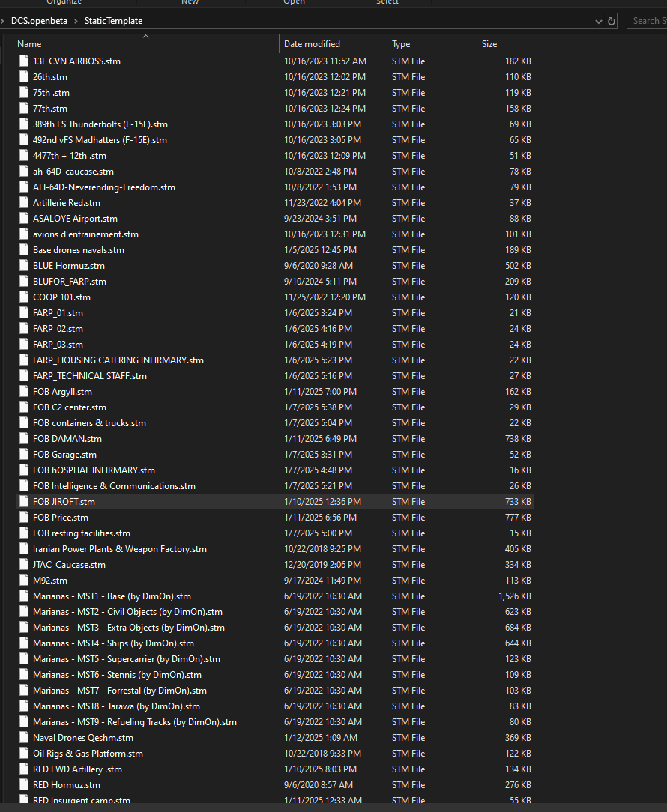Select Marianas - MST8 - Tarawa file
This screenshot has width=667, height=812.
(117, 706)
